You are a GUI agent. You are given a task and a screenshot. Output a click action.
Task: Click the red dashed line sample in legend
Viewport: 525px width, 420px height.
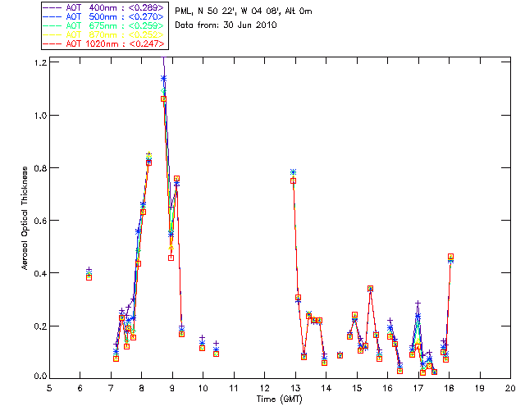pyautogui.click(x=52, y=43)
